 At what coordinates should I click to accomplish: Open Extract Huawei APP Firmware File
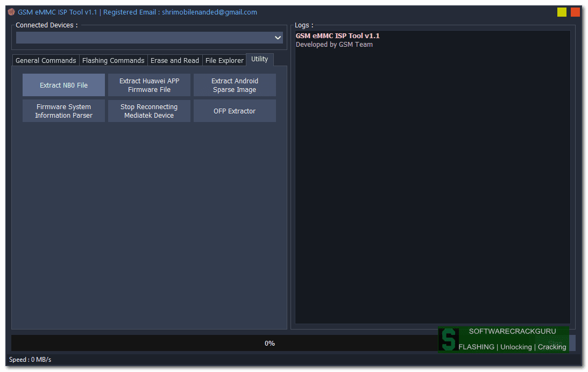[149, 85]
